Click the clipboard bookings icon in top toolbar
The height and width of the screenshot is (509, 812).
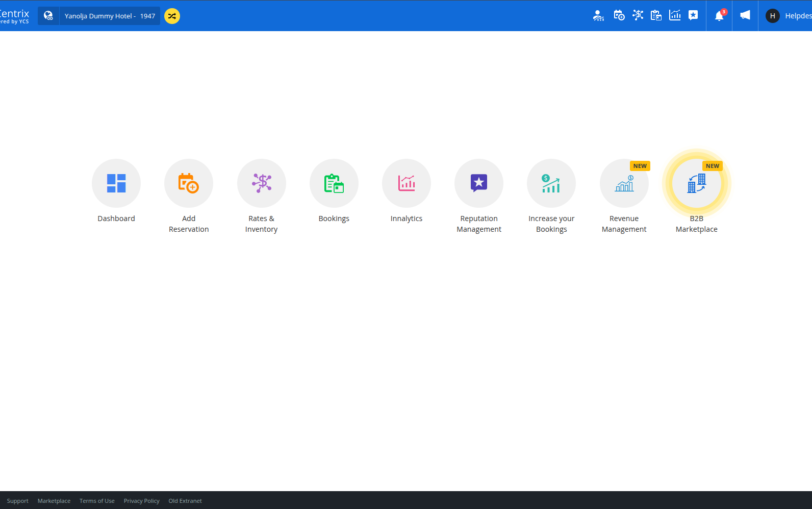click(x=656, y=16)
